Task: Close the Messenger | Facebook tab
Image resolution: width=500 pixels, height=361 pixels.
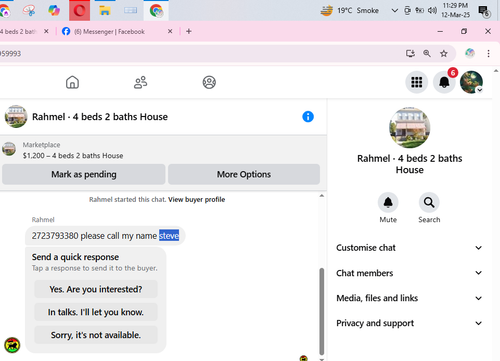Action: 170,31
